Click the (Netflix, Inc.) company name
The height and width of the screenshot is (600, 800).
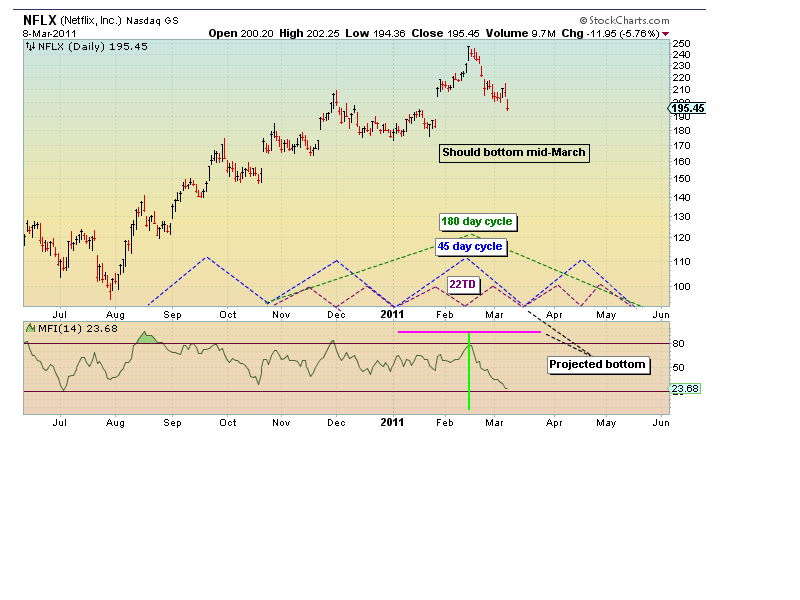coord(91,20)
